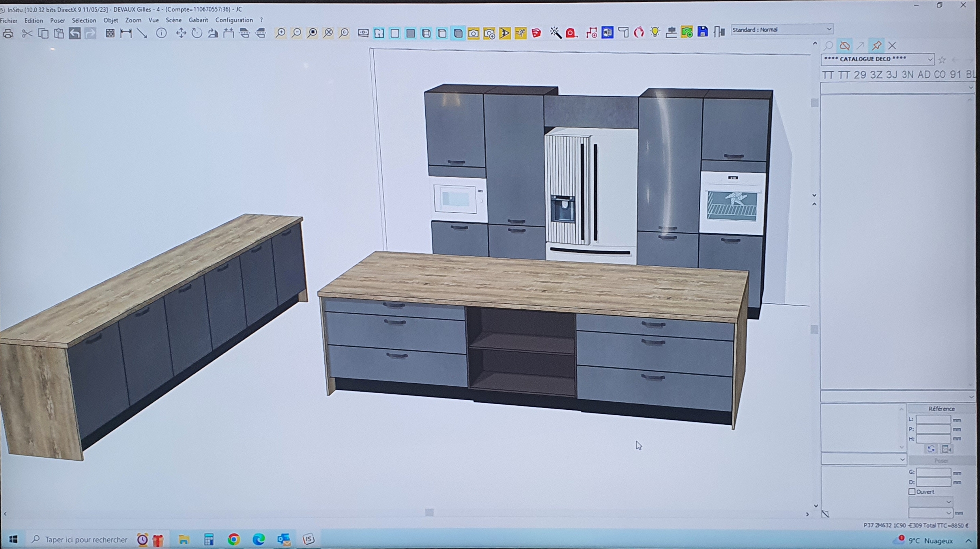This screenshot has height=549, width=980.
Task: Click the red tape measure icon
Action: [x=571, y=33]
